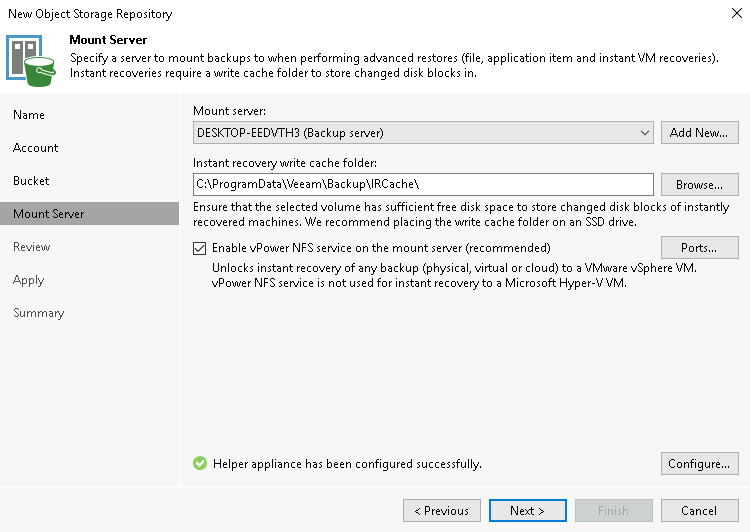Go to the Account wizard step
This screenshot has height=532, width=750.
(35, 148)
